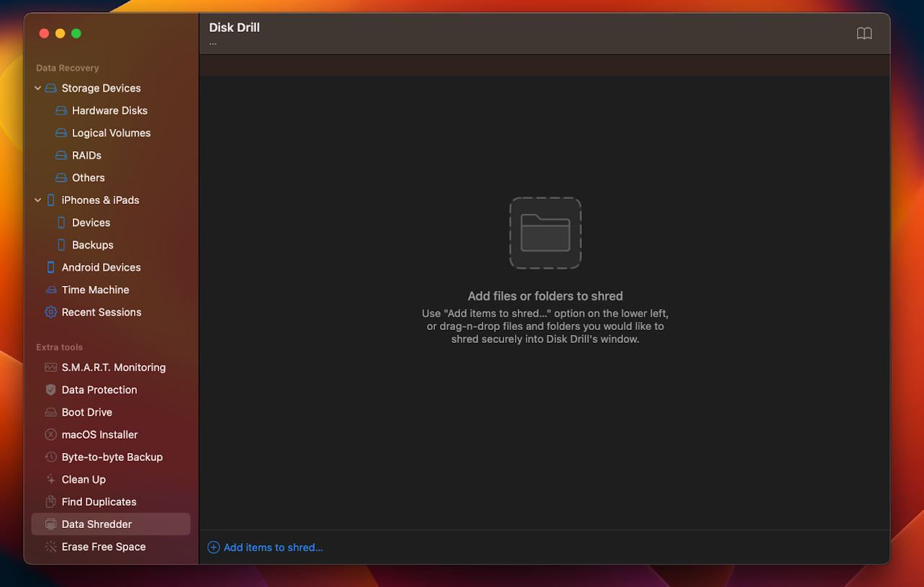This screenshot has width=924, height=587.
Task: Click the Android Devices phone icon
Action: click(x=50, y=267)
